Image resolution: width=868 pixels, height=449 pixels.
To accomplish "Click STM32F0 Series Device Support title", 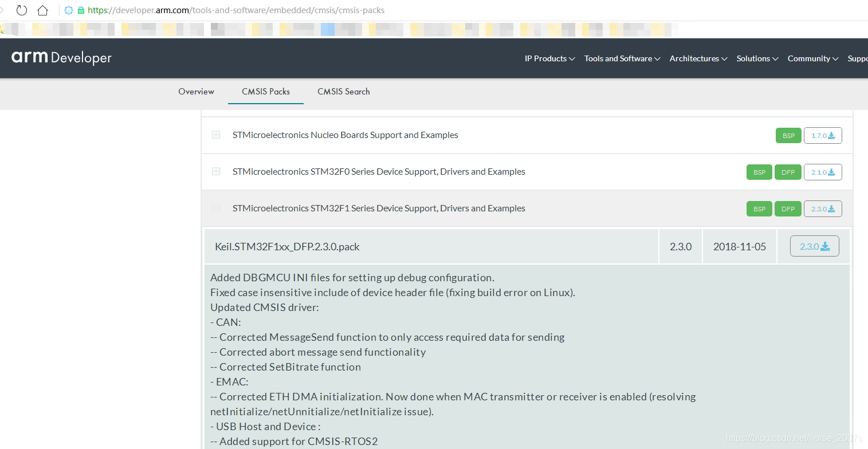I will (x=379, y=172).
